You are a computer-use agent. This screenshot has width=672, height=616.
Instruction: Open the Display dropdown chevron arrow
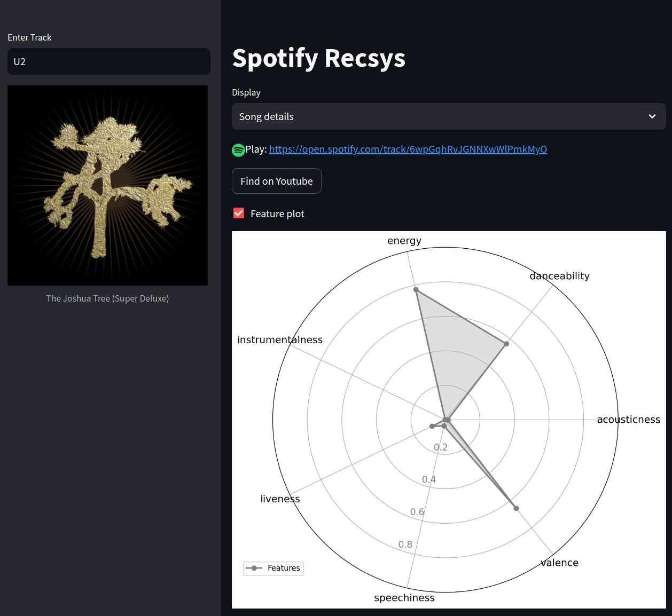(652, 116)
